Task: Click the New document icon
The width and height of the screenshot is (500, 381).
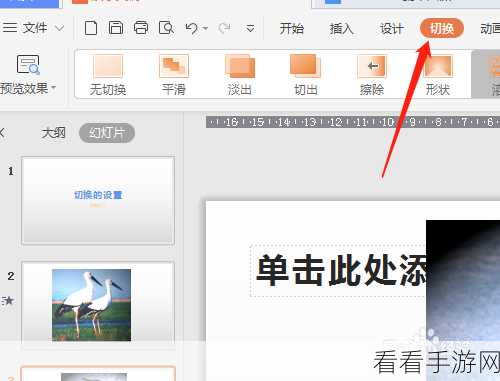Action: tap(91, 28)
